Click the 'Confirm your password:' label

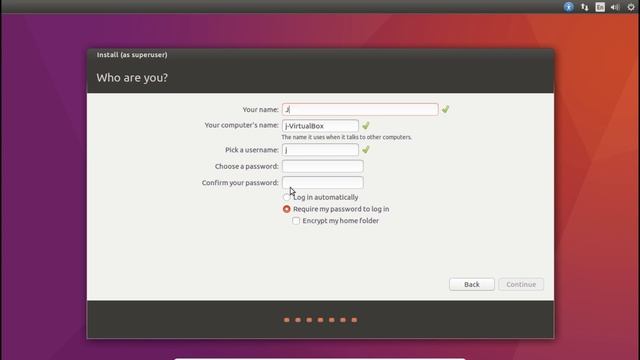coord(240,182)
